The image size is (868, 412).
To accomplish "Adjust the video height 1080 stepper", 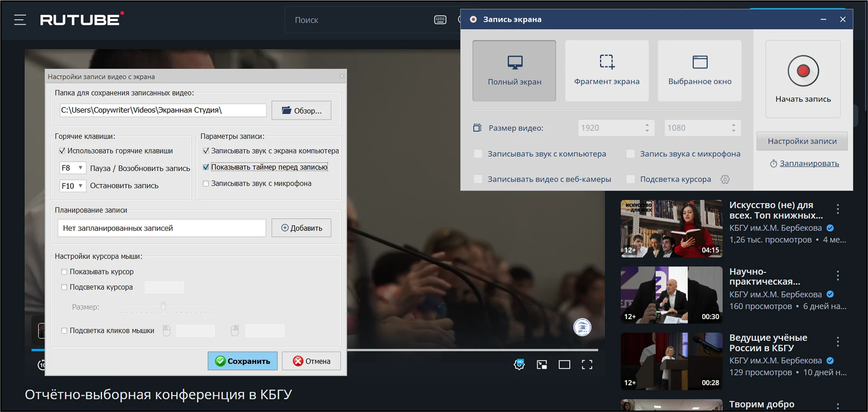I will (734, 128).
